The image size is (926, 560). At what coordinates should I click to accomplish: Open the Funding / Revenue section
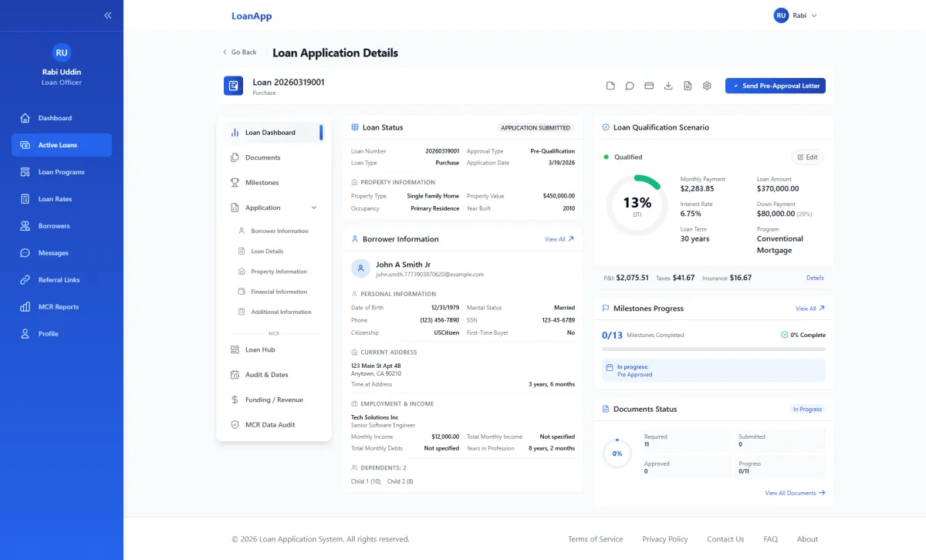273,400
